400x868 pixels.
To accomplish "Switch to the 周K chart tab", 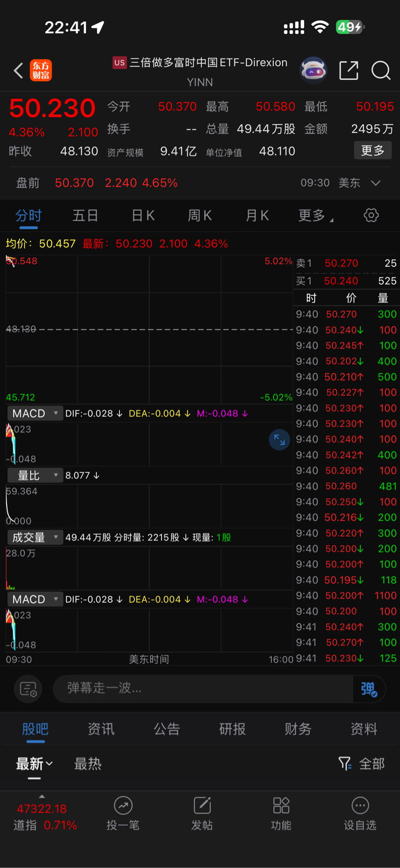I will tap(199, 215).
